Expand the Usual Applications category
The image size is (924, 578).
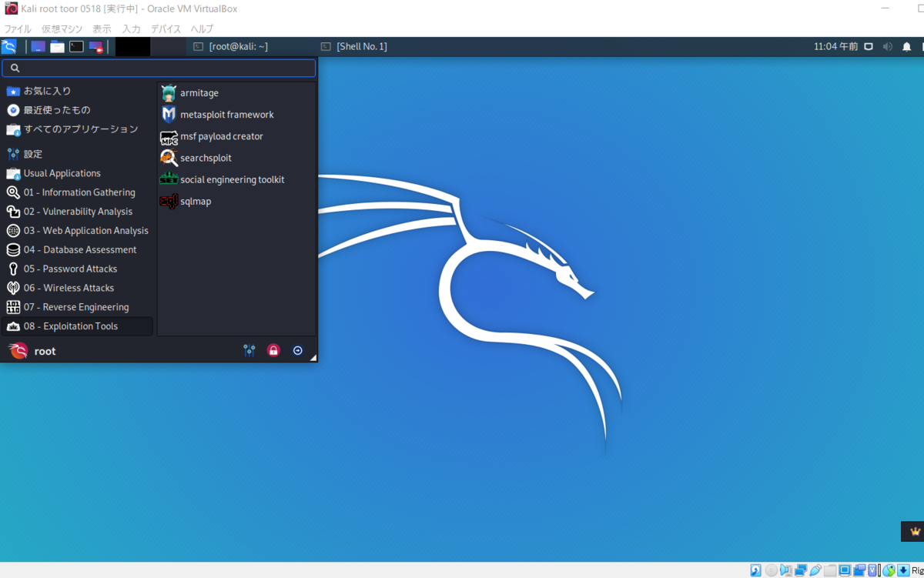(x=78, y=173)
